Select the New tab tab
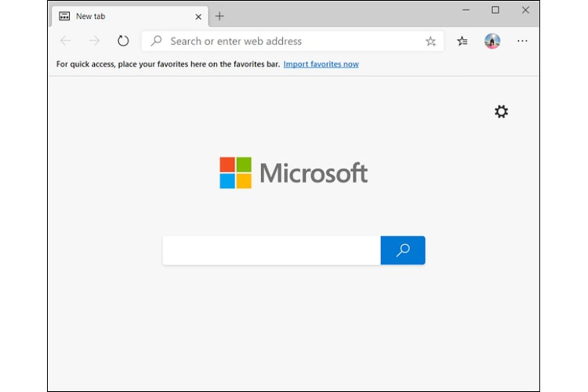The image size is (588, 392). (x=130, y=16)
